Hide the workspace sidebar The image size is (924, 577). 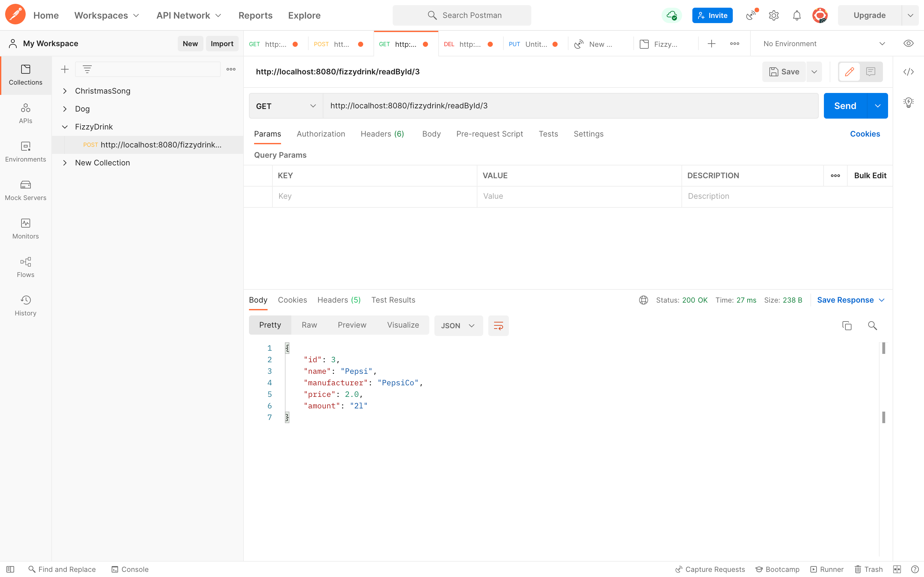click(10, 569)
